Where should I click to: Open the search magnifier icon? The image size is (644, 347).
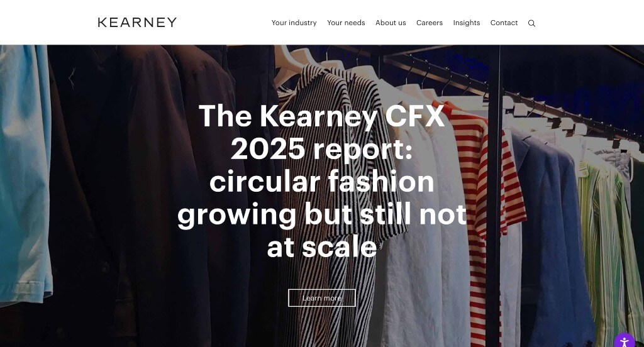[x=531, y=23]
